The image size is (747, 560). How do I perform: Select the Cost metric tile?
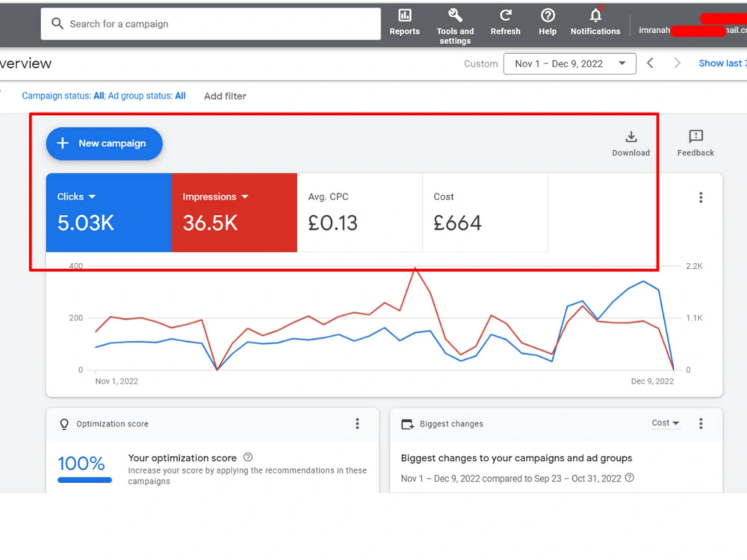485,212
